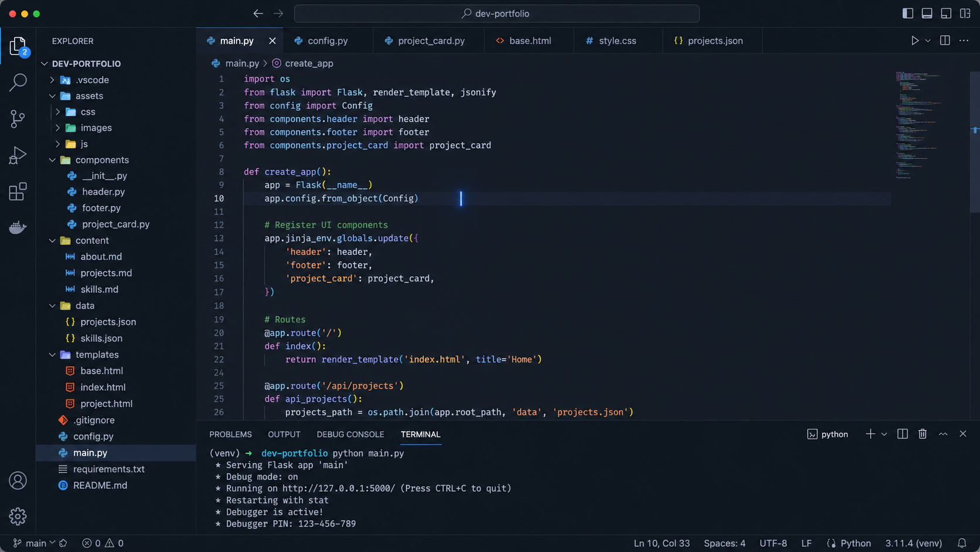Switch to the config.py editor tab
Viewport: 980px width, 552px height.
(x=328, y=40)
